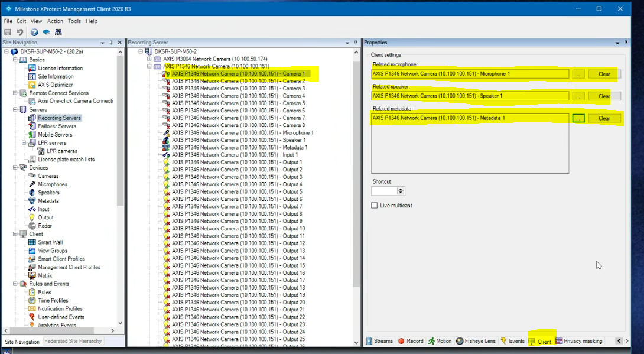The height and width of the screenshot is (354, 644).
Task: Increment the Shortcut value spinner
Action: [401, 189]
